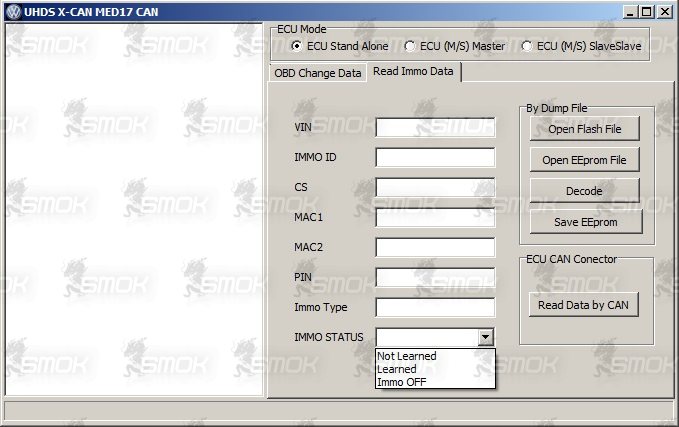Image resolution: width=679 pixels, height=427 pixels.
Task: Choose Not Learned from IMMO STATUS list
Action: click(x=435, y=356)
